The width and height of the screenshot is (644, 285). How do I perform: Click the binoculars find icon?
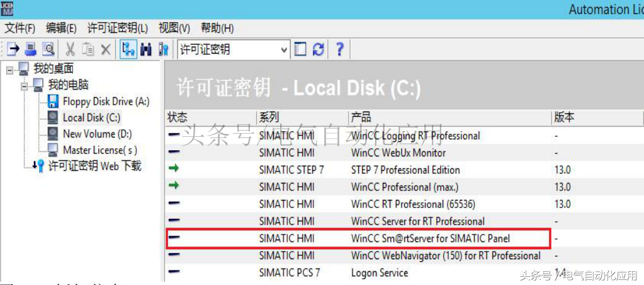(x=147, y=49)
